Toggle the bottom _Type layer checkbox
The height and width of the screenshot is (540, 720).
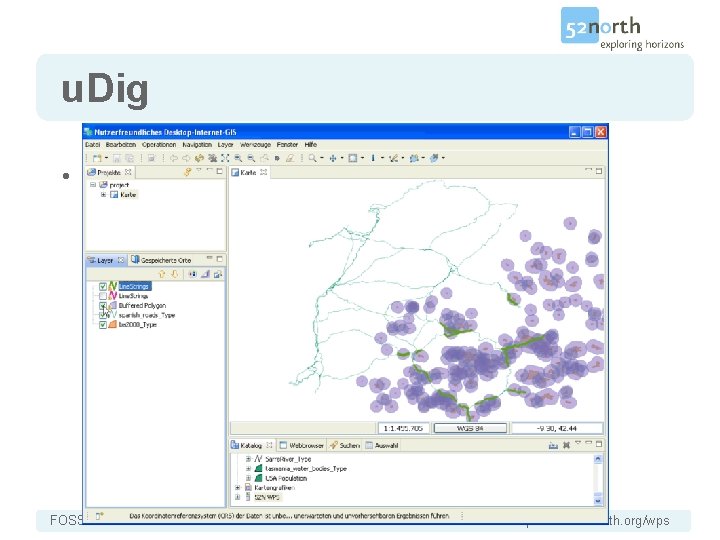pos(103,325)
